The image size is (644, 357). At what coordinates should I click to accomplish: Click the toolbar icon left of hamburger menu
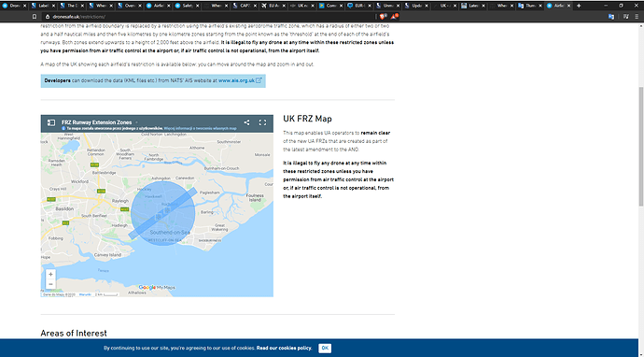pos(626,17)
